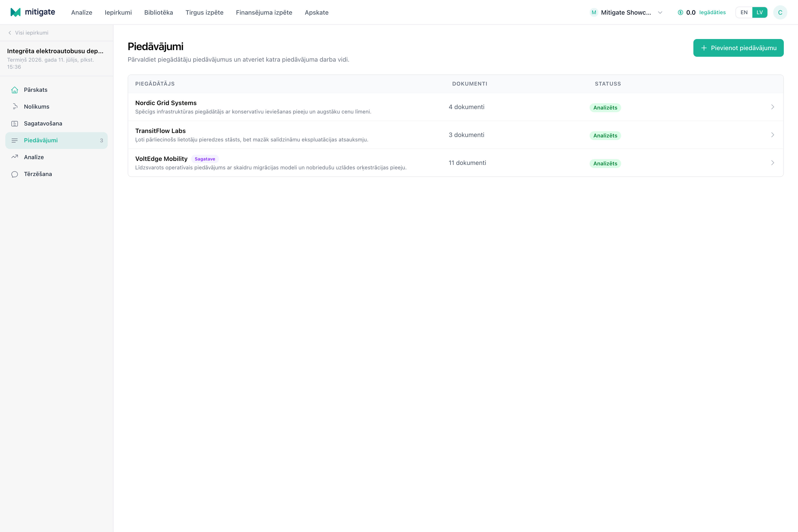Click the Termiņš deadline text
Viewport: 798px width, 532px height.
click(x=51, y=63)
